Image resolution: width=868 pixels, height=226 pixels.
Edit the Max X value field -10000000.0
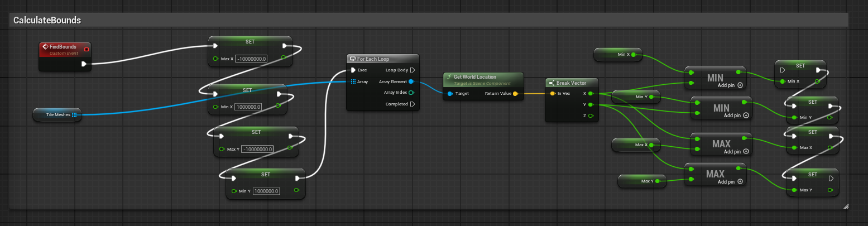252,59
